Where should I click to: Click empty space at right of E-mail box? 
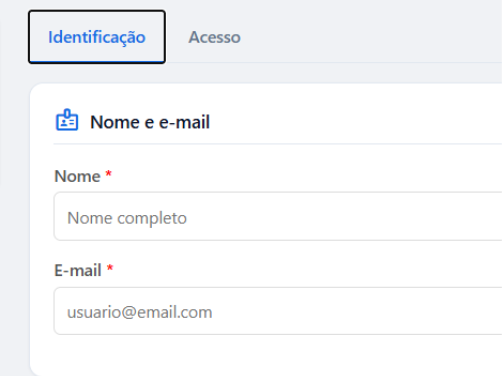[x=367, y=311]
